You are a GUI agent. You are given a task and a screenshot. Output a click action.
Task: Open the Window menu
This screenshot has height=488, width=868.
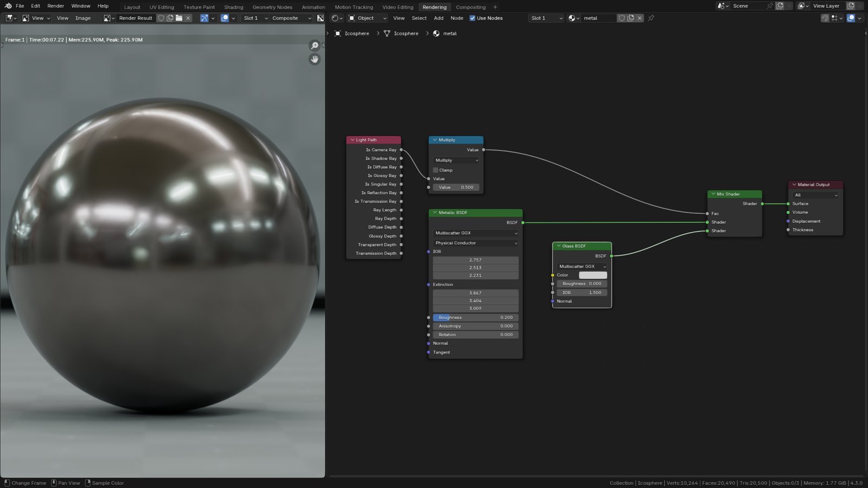tap(81, 6)
